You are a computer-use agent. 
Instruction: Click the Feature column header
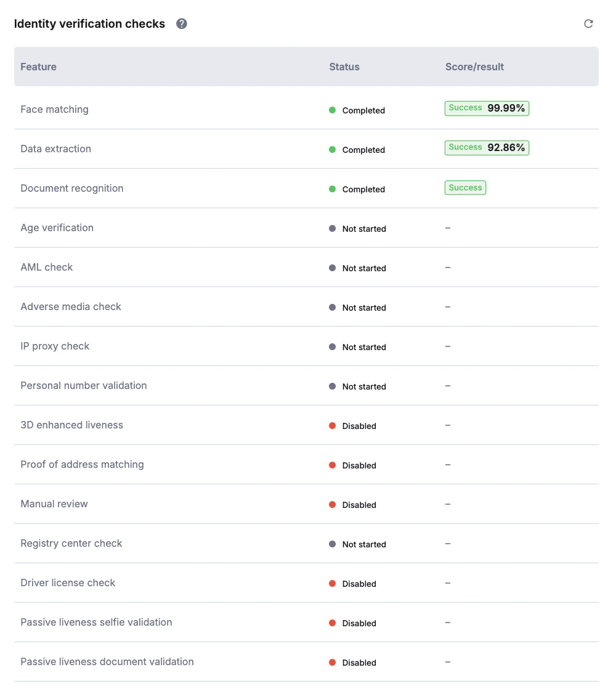(x=38, y=67)
